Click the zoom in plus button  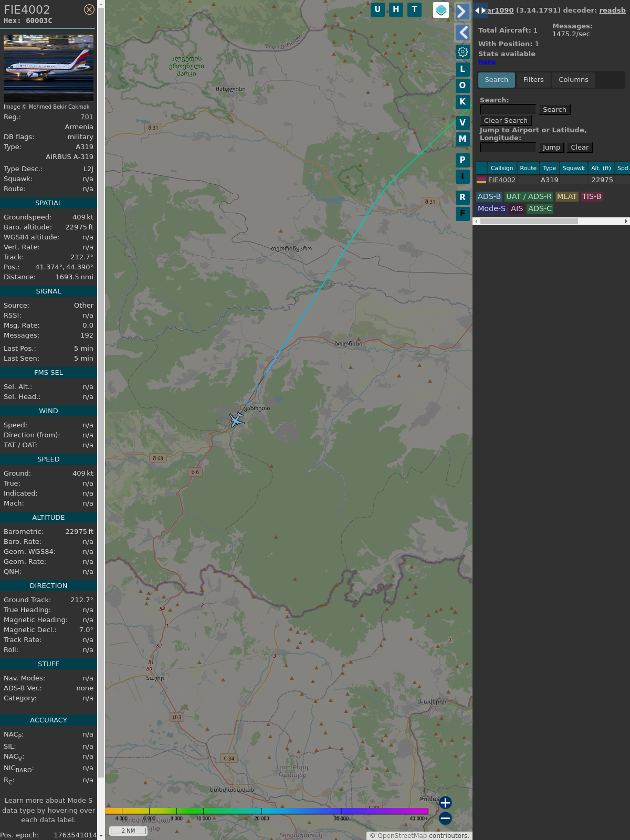(445, 802)
